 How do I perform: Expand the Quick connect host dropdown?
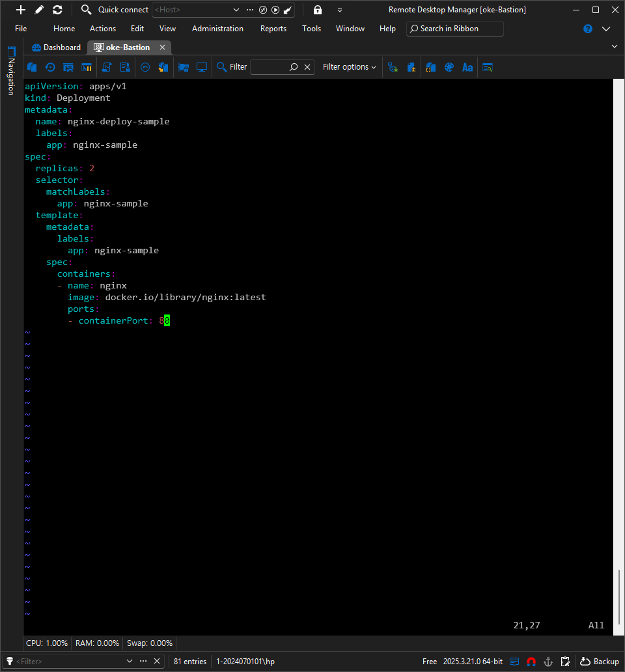click(x=236, y=10)
